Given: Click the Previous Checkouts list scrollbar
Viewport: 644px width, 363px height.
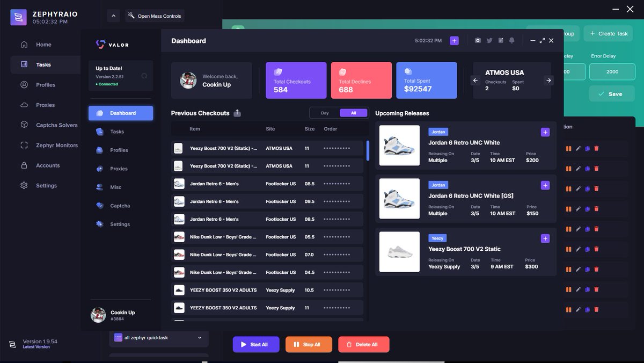Looking at the screenshot, I should (x=368, y=151).
